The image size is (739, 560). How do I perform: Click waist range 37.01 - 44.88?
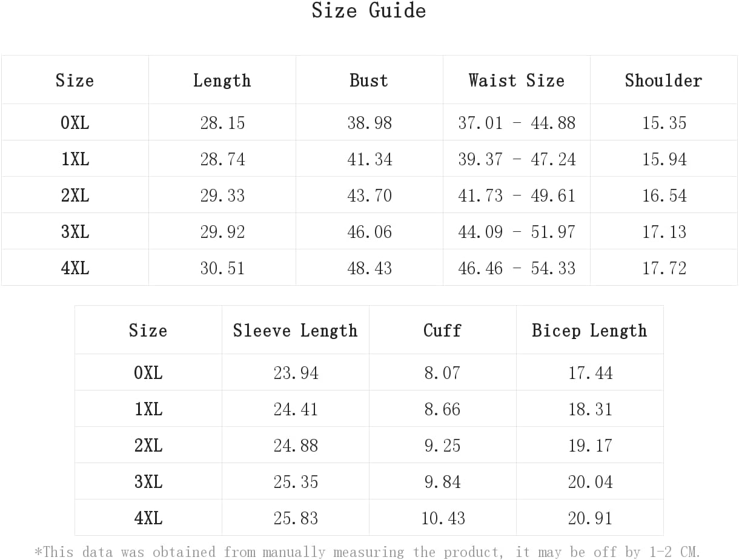pyautogui.click(x=517, y=123)
